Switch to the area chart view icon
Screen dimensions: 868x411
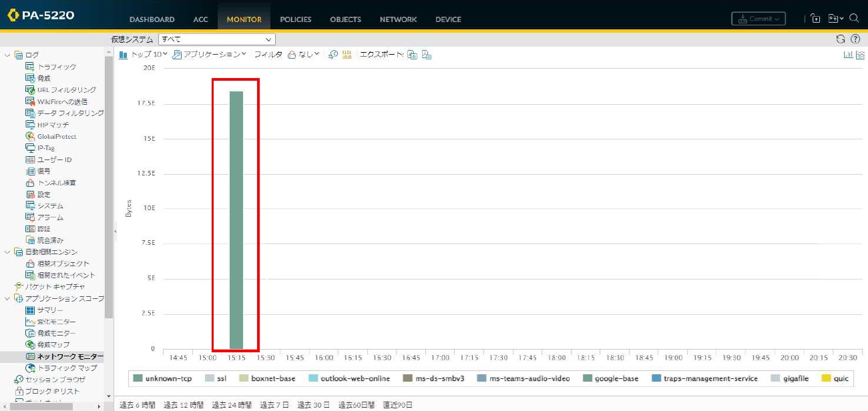pyautogui.click(x=861, y=55)
